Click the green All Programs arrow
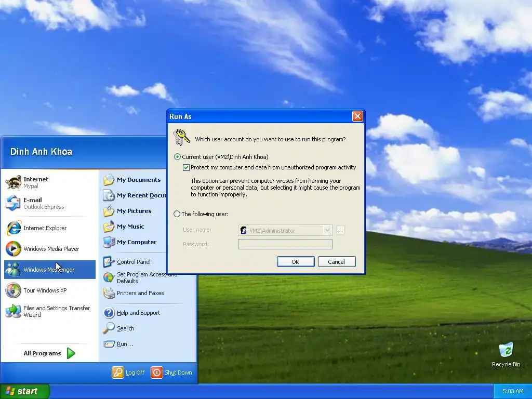 (x=71, y=353)
